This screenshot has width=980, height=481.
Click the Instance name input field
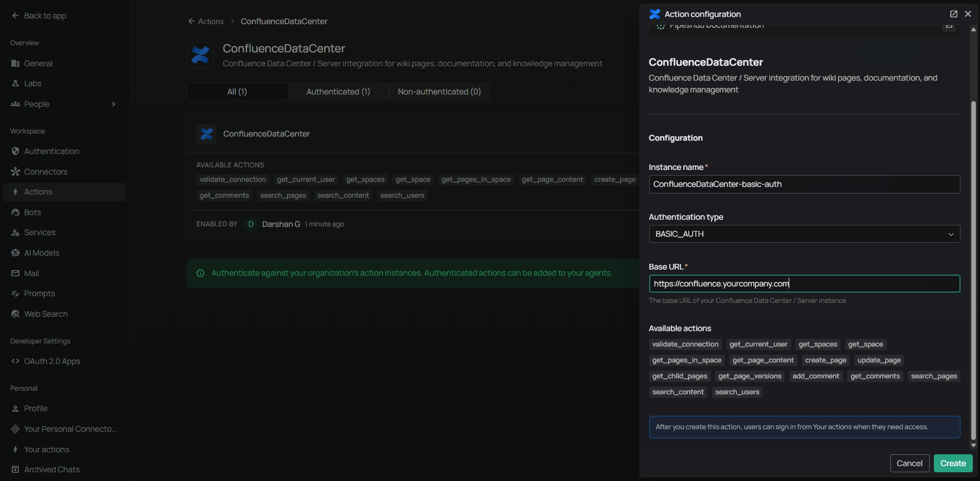tap(804, 184)
